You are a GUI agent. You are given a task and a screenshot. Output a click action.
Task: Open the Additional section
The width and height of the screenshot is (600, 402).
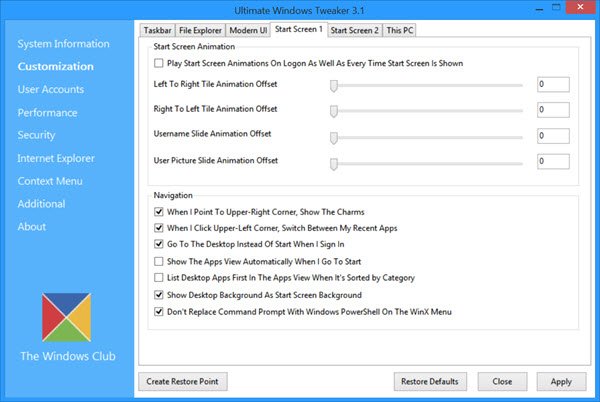pos(41,204)
